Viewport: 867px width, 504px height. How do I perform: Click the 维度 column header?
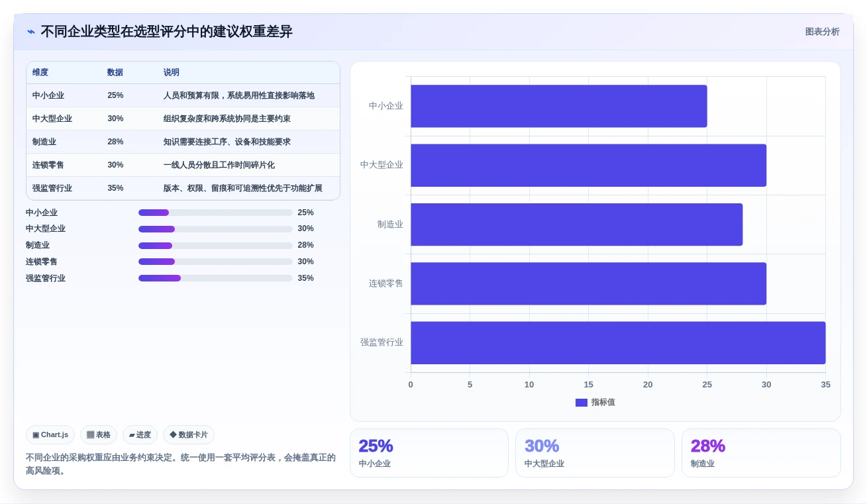click(40, 72)
